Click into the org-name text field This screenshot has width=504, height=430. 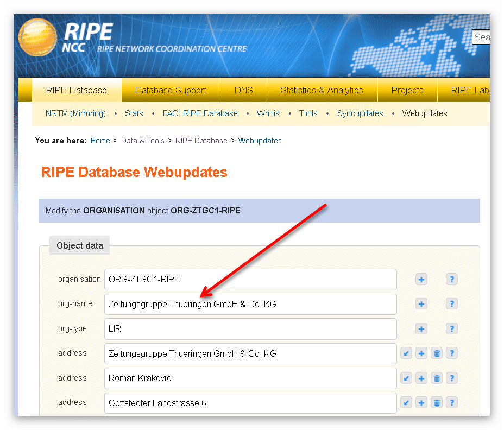click(250, 305)
